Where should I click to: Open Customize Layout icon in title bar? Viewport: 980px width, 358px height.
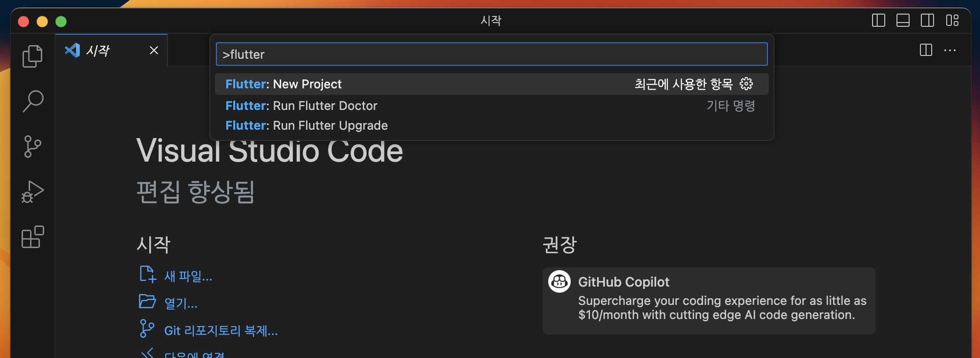[952, 21]
